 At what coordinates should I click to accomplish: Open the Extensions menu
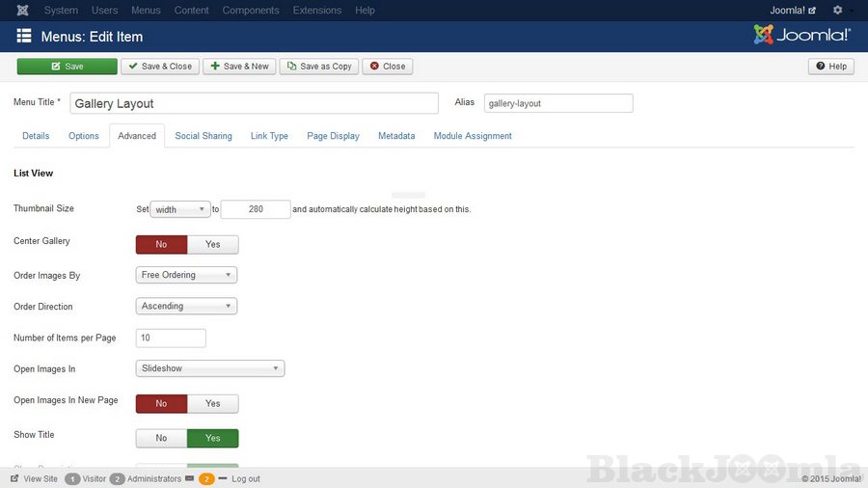tap(316, 11)
